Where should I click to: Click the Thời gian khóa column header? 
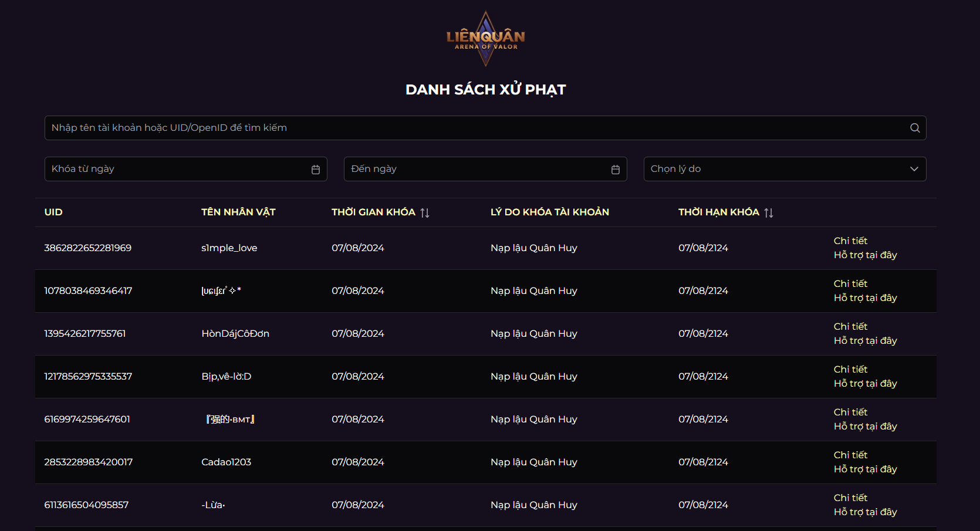coord(373,212)
